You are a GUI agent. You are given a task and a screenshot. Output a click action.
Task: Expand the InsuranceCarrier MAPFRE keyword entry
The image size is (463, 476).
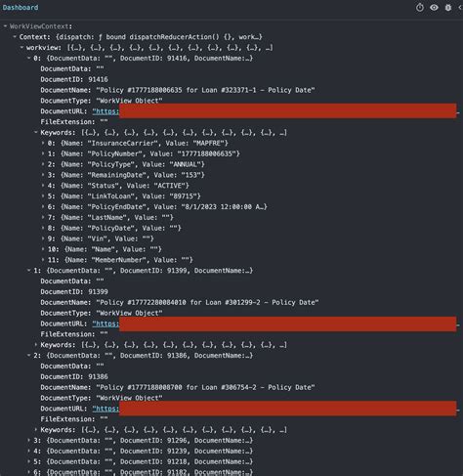click(x=43, y=143)
